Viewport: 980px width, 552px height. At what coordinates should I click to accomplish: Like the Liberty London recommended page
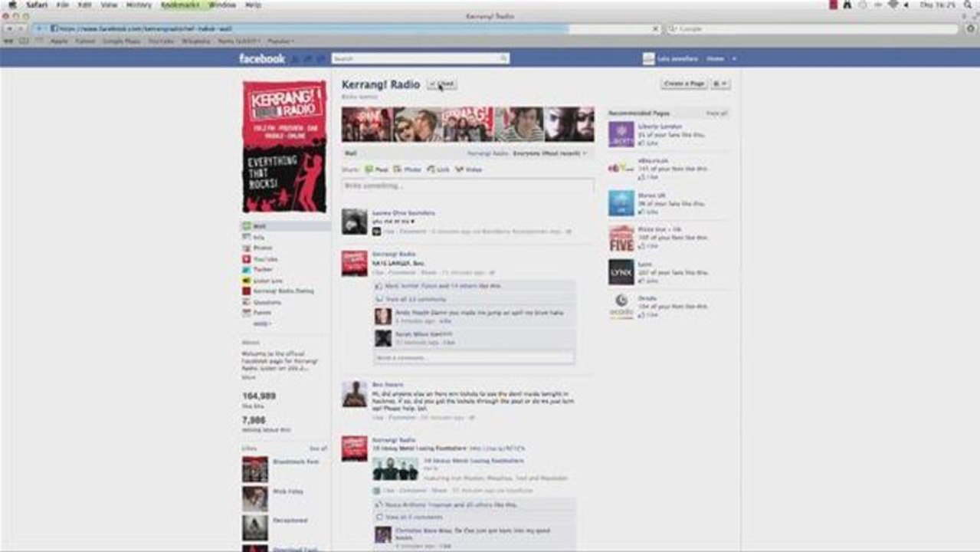click(x=648, y=143)
